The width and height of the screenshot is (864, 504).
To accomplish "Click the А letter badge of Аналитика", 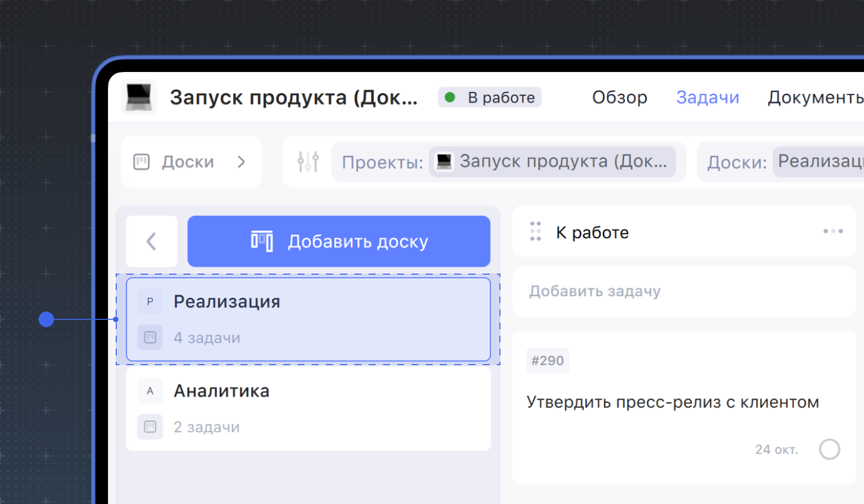I will pyautogui.click(x=150, y=391).
